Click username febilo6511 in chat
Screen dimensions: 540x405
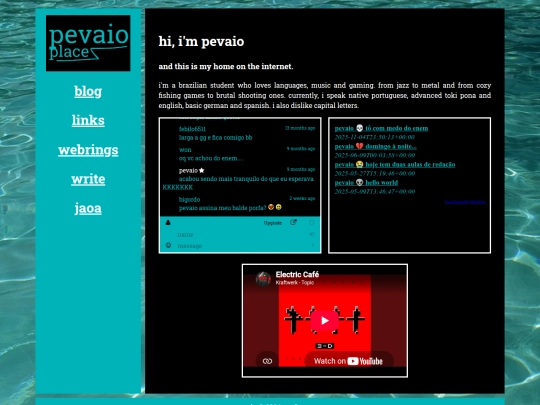[192, 129]
